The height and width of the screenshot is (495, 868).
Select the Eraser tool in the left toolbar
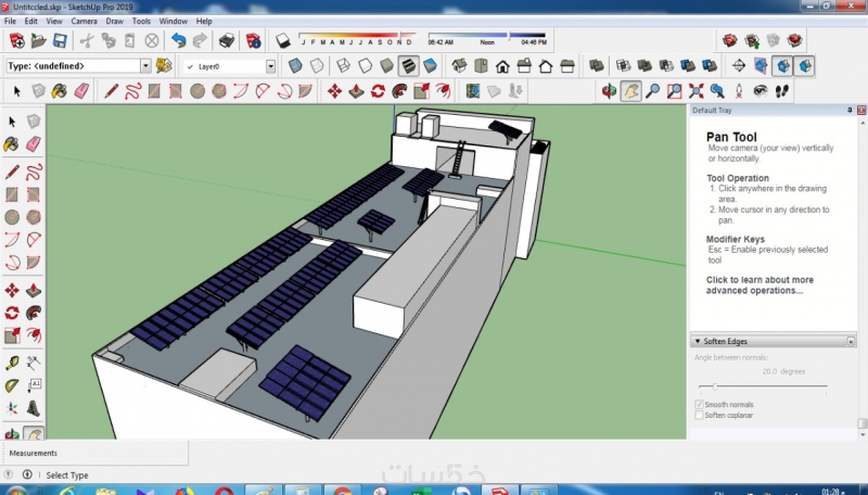[33, 144]
